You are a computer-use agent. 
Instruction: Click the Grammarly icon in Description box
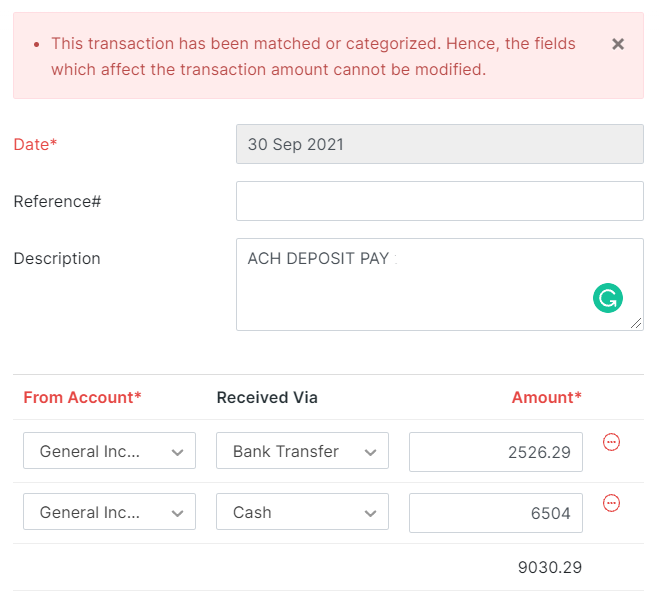tap(607, 298)
